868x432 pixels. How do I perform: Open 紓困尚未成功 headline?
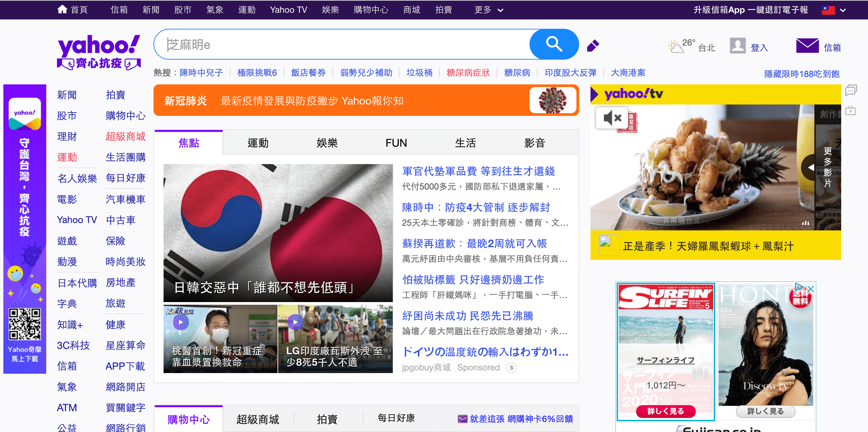coord(468,315)
